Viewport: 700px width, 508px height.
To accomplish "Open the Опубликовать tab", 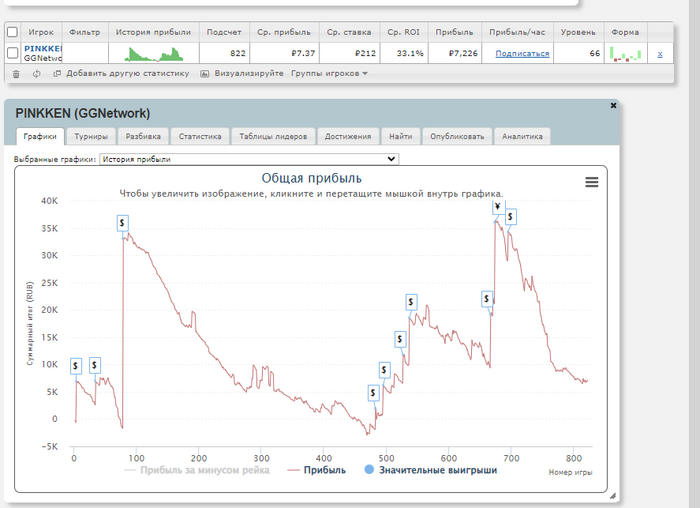I will (457, 137).
